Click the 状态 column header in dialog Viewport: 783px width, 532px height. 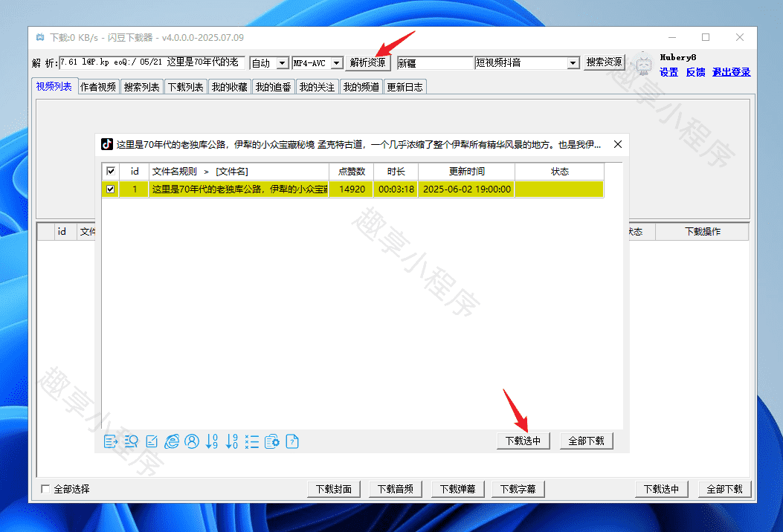point(560,171)
